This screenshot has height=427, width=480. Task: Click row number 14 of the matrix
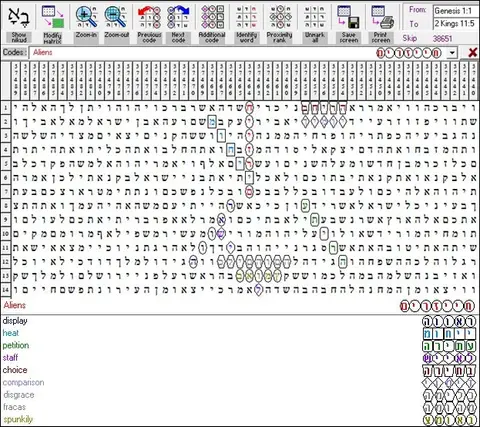6,290
